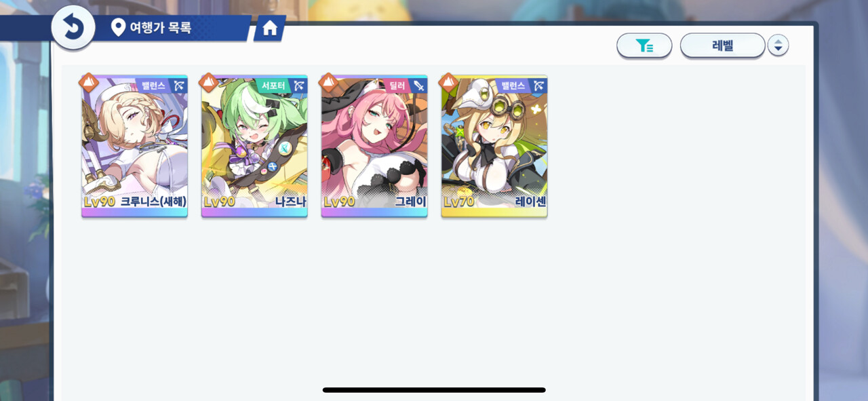Click element badge on 크루니스(새해) card corner
The height and width of the screenshot is (401, 868).
coord(89,83)
